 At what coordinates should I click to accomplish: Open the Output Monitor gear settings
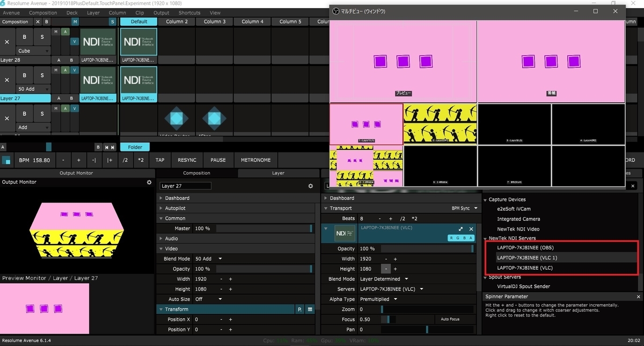(x=149, y=183)
